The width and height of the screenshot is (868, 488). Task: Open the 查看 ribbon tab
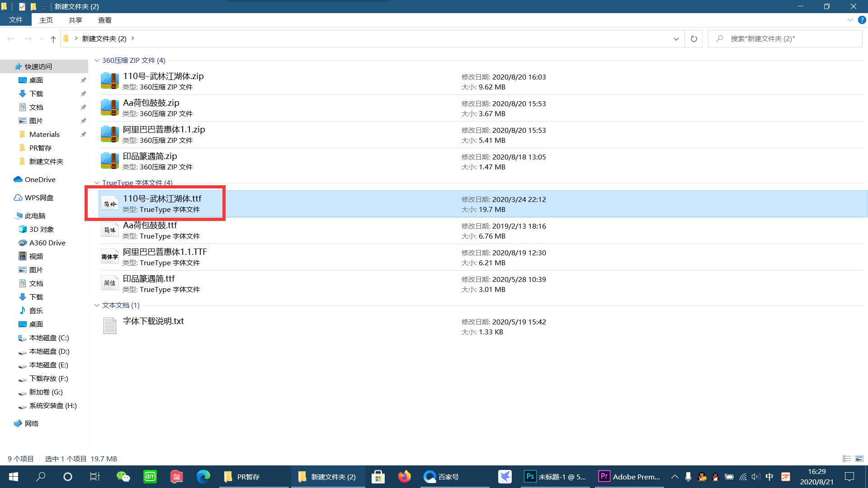point(104,20)
